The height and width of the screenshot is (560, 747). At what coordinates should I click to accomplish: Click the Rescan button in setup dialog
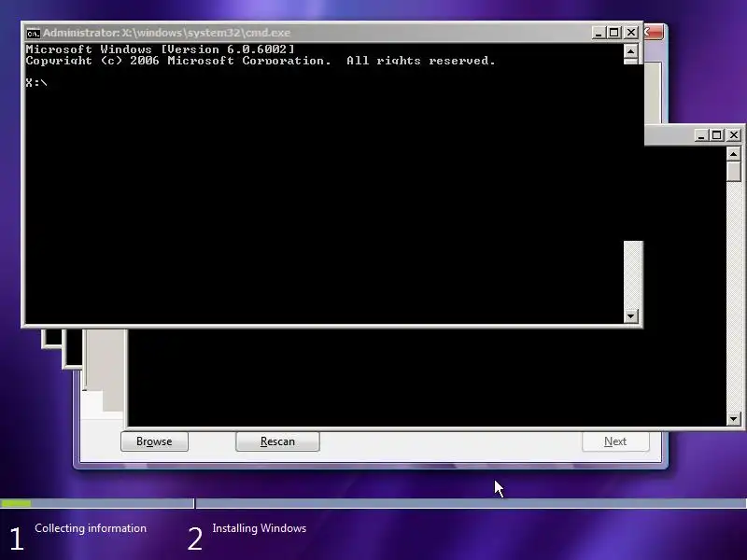[277, 441]
